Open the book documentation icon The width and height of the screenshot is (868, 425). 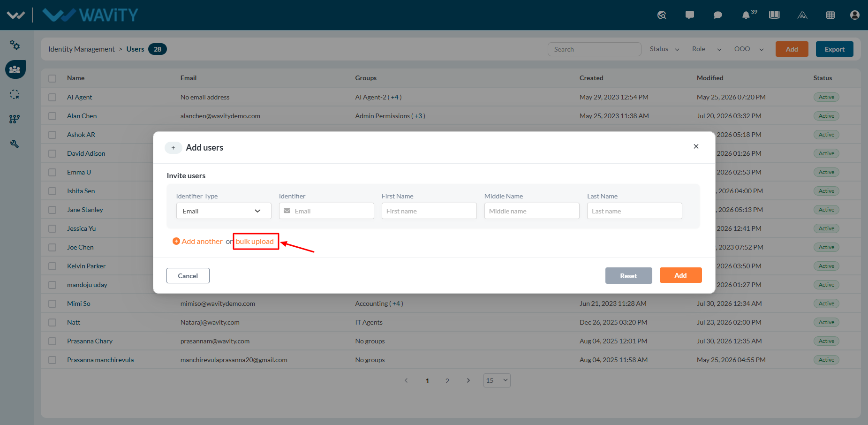[x=774, y=15]
